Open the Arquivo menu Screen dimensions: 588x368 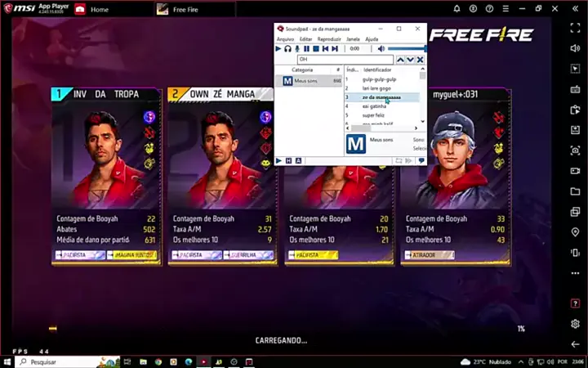click(x=285, y=38)
